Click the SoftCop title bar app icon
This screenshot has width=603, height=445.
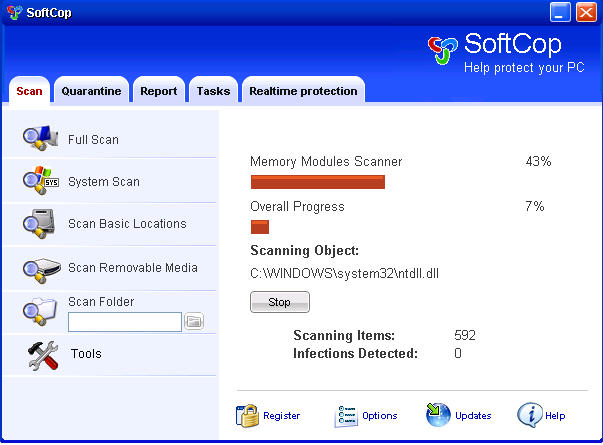(15, 12)
